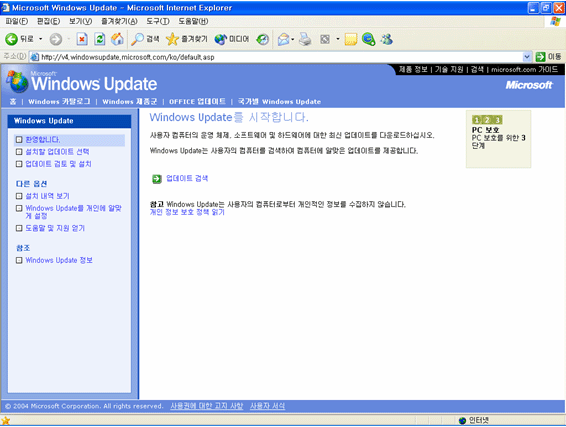This screenshot has height=427, width=566.
Task: Click the IE icon in the title bar
Action: tap(5, 8)
